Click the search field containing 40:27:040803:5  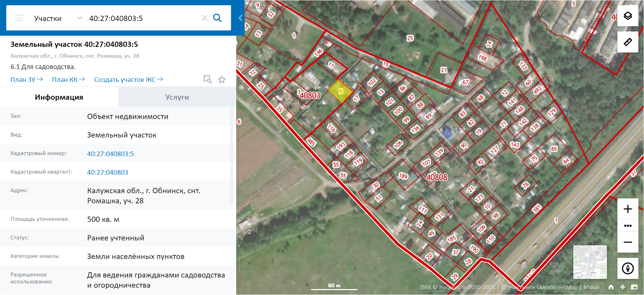143,18
